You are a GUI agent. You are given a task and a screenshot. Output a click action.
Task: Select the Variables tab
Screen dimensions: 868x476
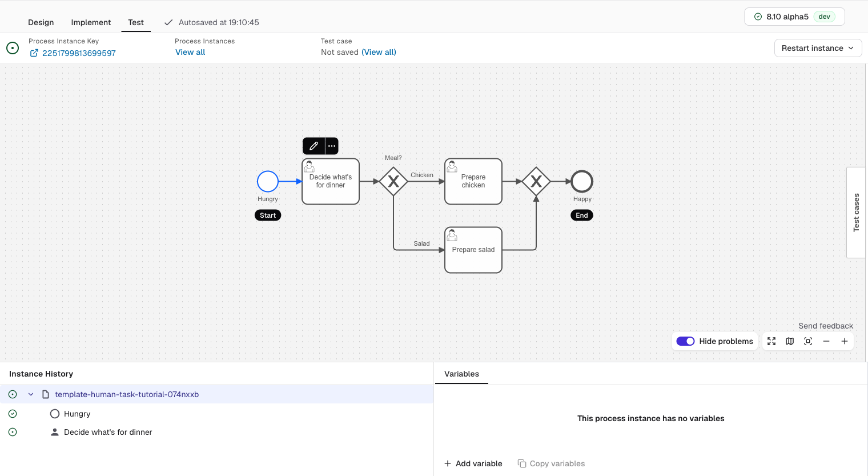[x=461, y=374]
